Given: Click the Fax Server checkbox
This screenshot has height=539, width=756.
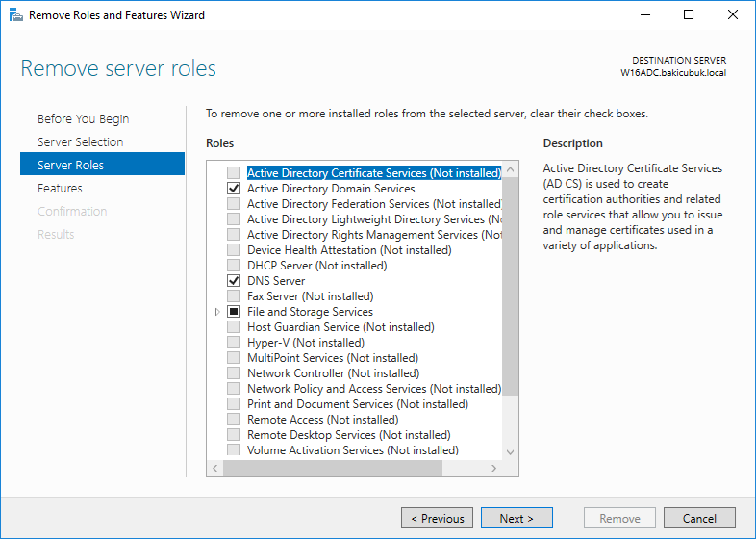Looking at the screenshot, I should click(234, 296).
